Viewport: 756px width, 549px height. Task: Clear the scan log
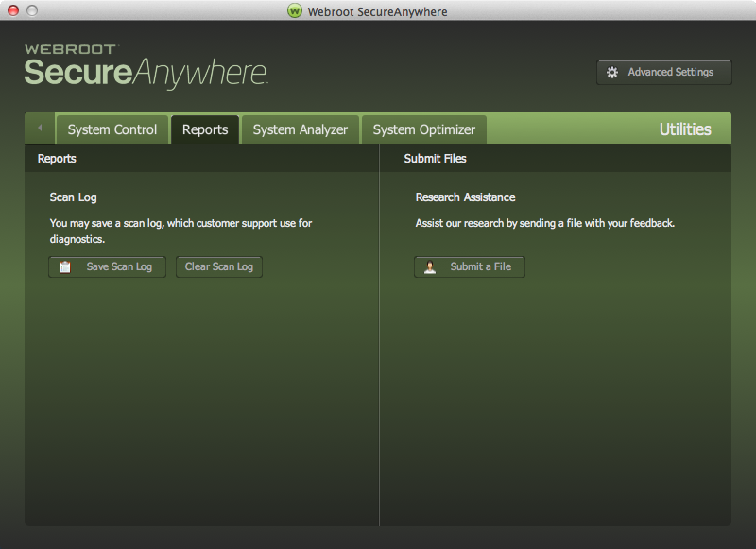click(x=219, y=266)
